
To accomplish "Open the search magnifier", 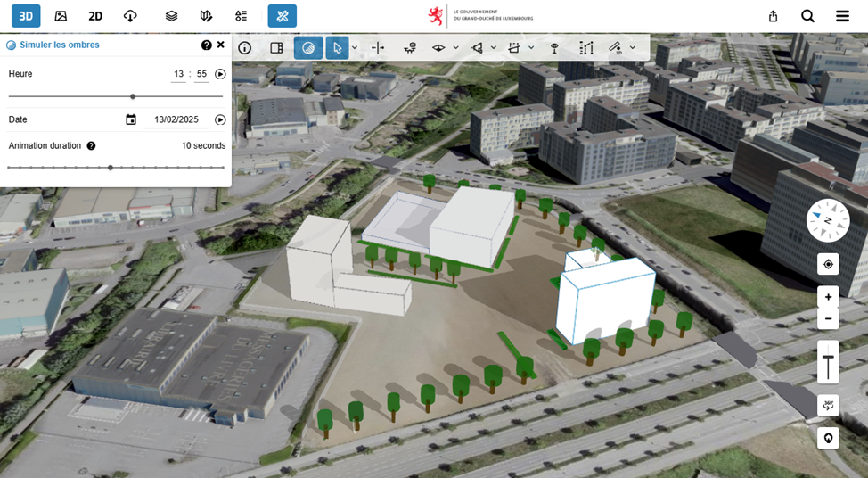I will point(807,16).
